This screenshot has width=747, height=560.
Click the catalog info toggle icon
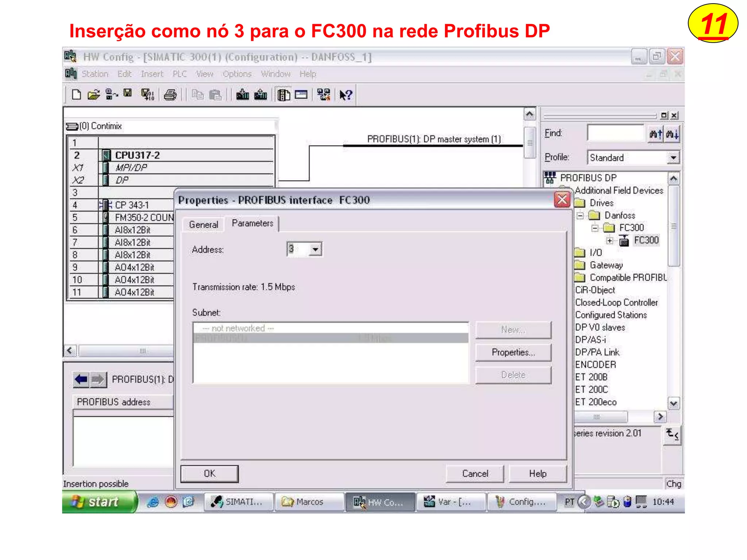(x=672, y=435)
